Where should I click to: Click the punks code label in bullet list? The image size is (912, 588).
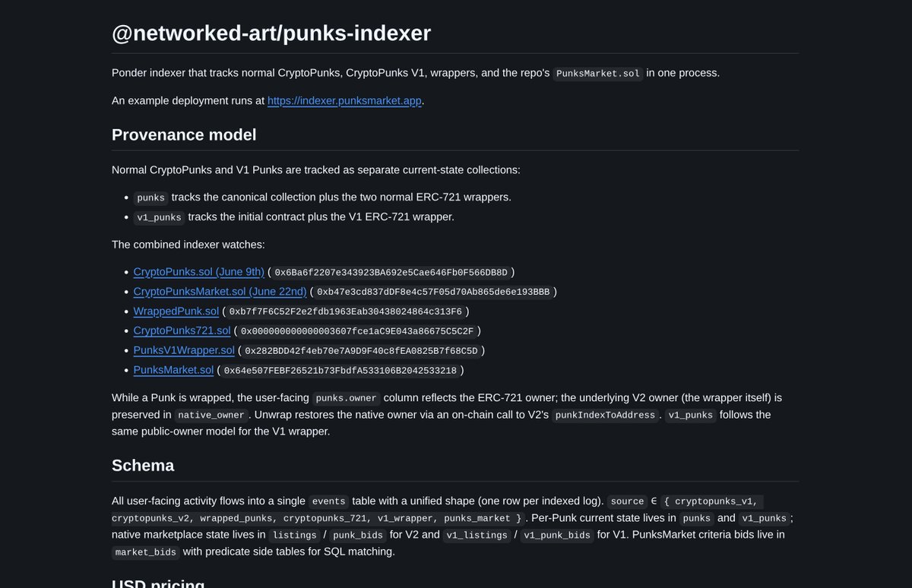pos(151,198)
